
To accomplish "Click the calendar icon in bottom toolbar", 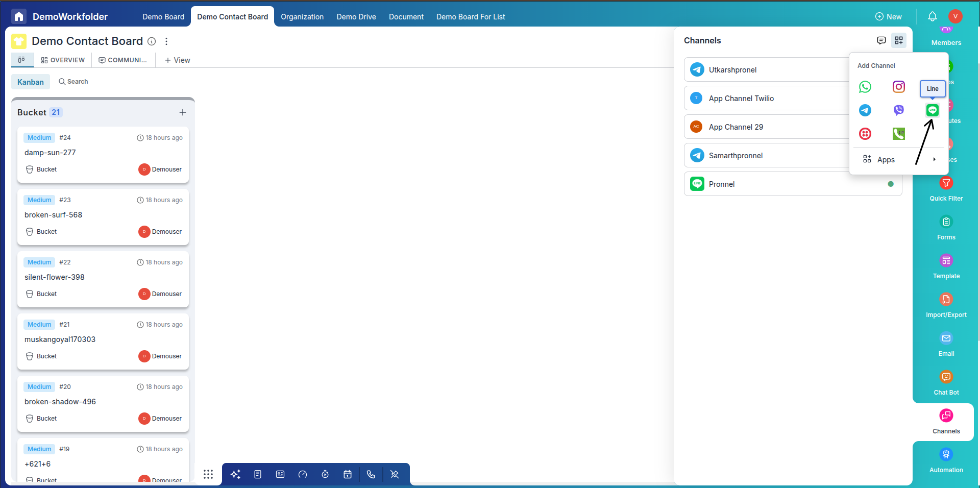I will pos(348,474).
